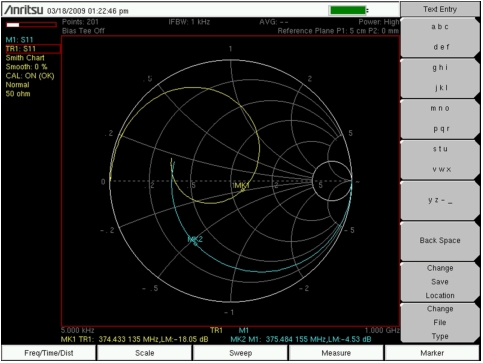Open the Sweep menu
The image size is (483, 363).
[x=240, y=353]
